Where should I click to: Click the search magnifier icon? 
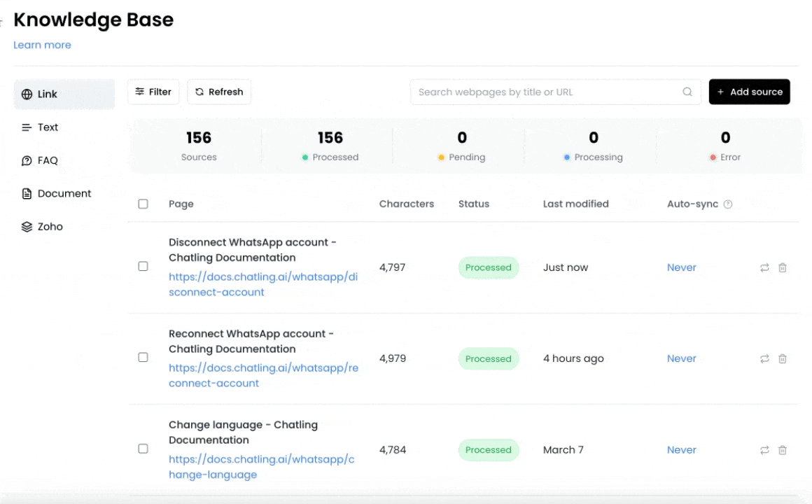pyautogui.click(x=687, y=92)
